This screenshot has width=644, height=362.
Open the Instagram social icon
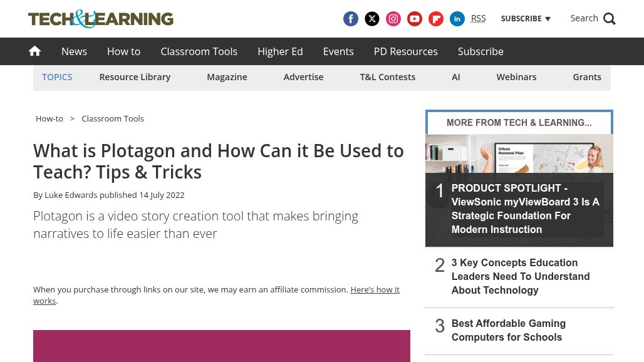(393, 19)
